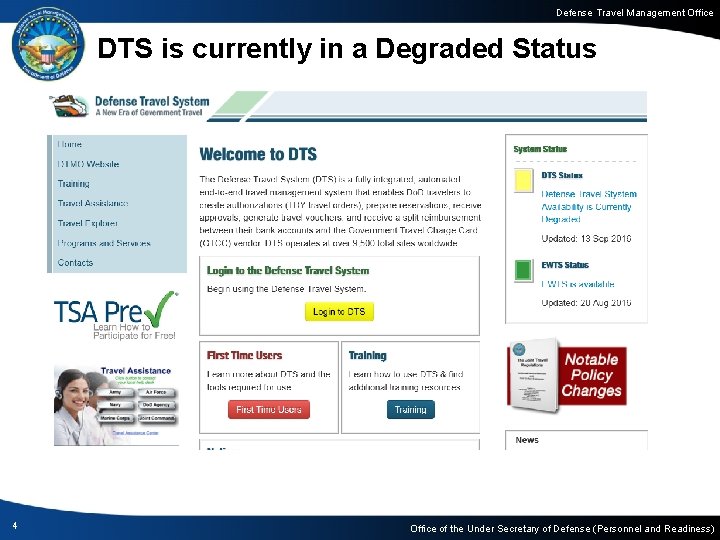Open the Travel Assistance Center link
This screenshot has height=540, width=720.
(135, 433)
